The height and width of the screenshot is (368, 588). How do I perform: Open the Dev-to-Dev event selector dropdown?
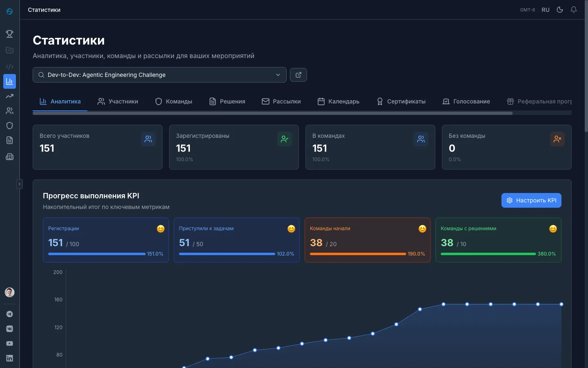point(159,75)
